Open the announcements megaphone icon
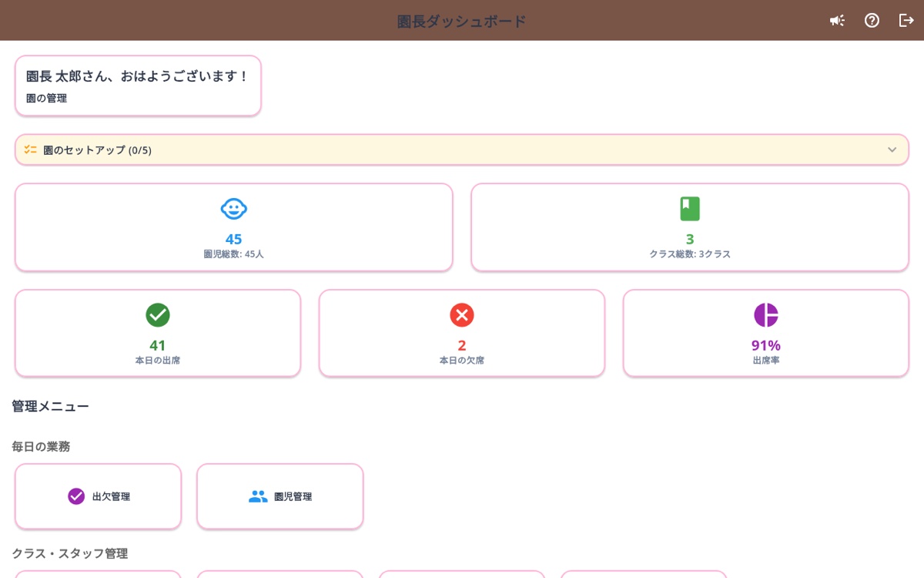The height and width of the screenshot is (578, 924). click(837, 21)
